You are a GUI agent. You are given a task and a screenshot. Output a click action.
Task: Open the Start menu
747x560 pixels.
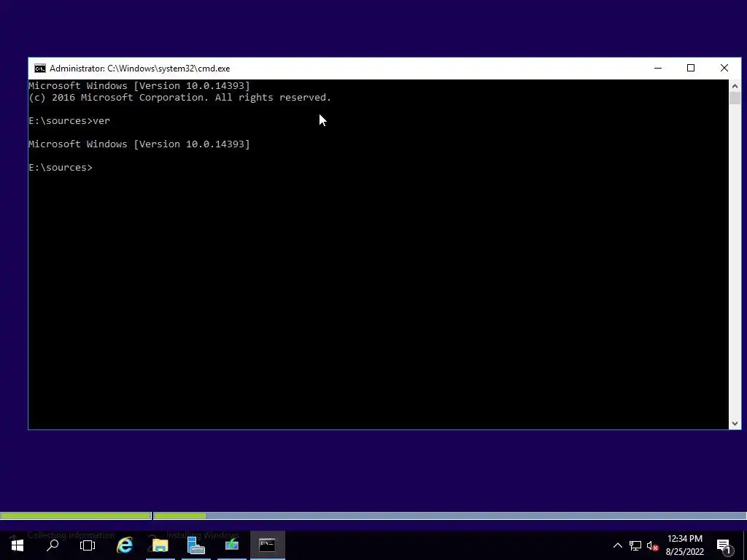(18, 545)
